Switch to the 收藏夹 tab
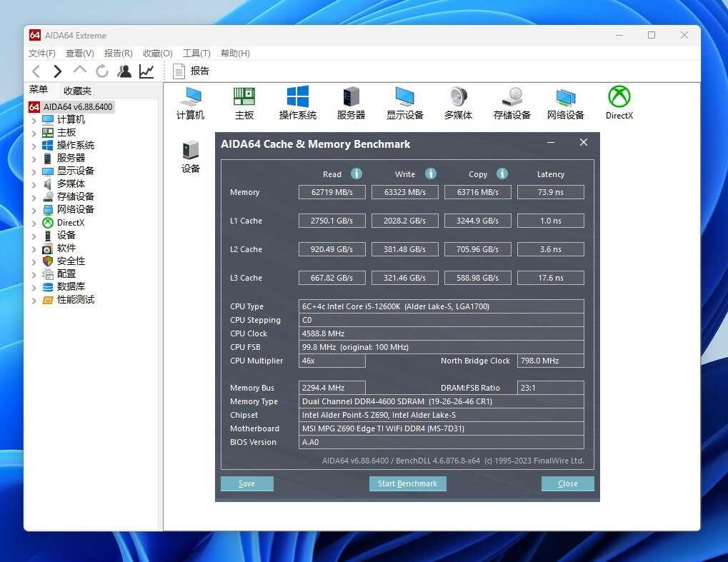 (x=77, y=91)
